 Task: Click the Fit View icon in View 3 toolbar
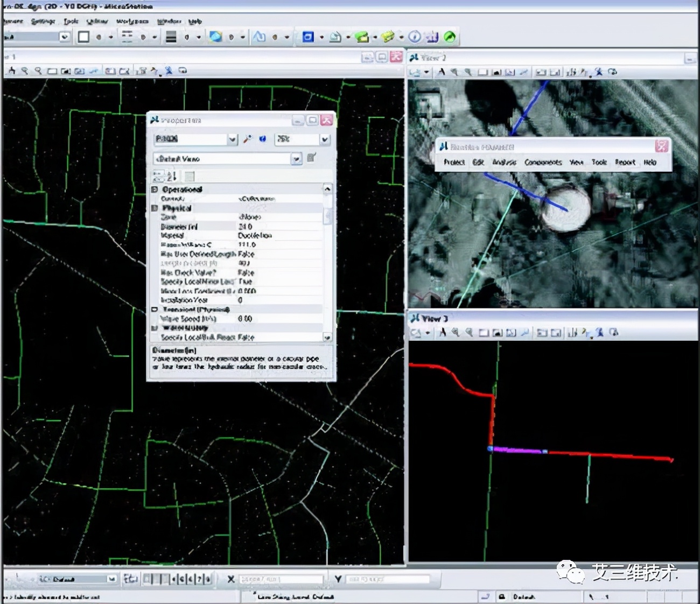pos(498,333)
